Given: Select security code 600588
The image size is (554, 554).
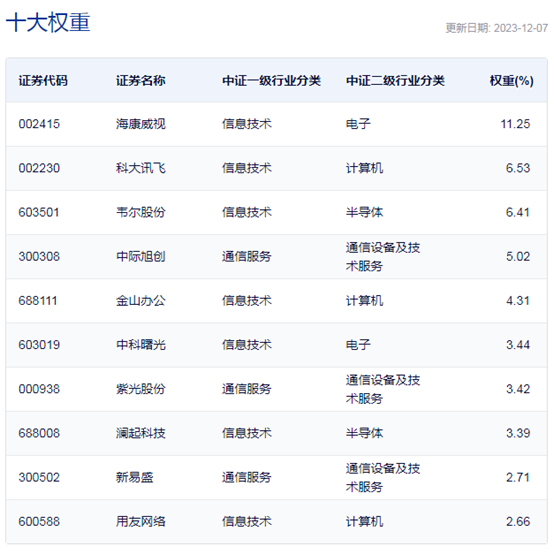Looking at the screenshot, I should click(39, 522).
